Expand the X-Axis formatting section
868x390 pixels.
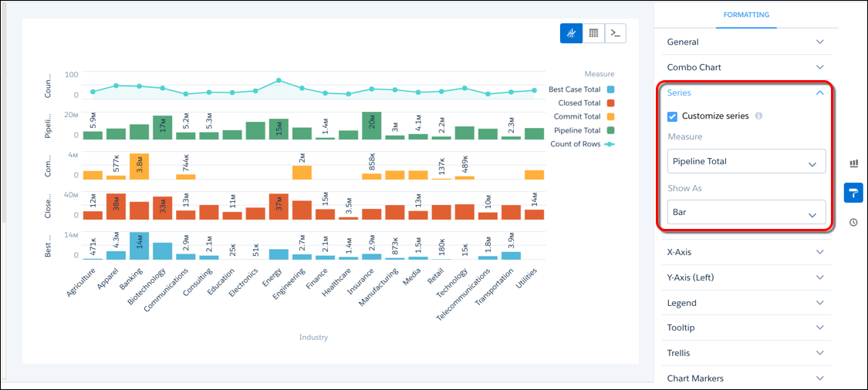pos(745,252)
